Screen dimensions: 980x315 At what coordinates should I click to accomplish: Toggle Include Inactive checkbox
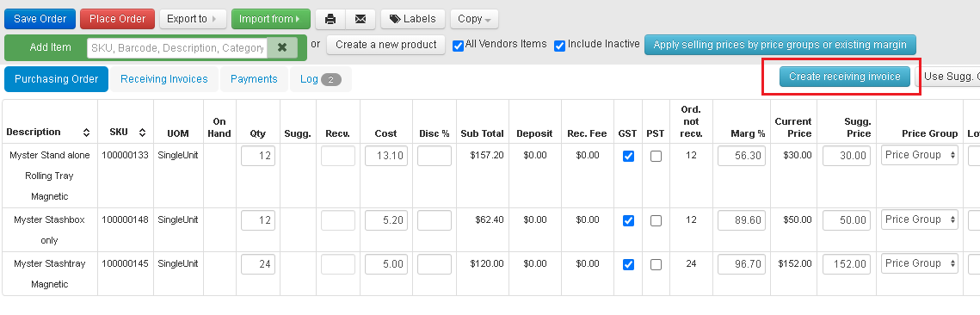coord(559,46)
